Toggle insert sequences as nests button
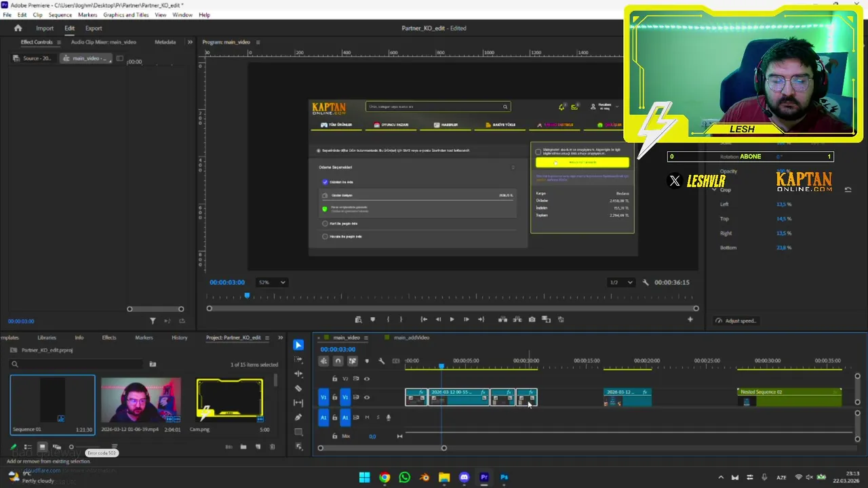 323,361
